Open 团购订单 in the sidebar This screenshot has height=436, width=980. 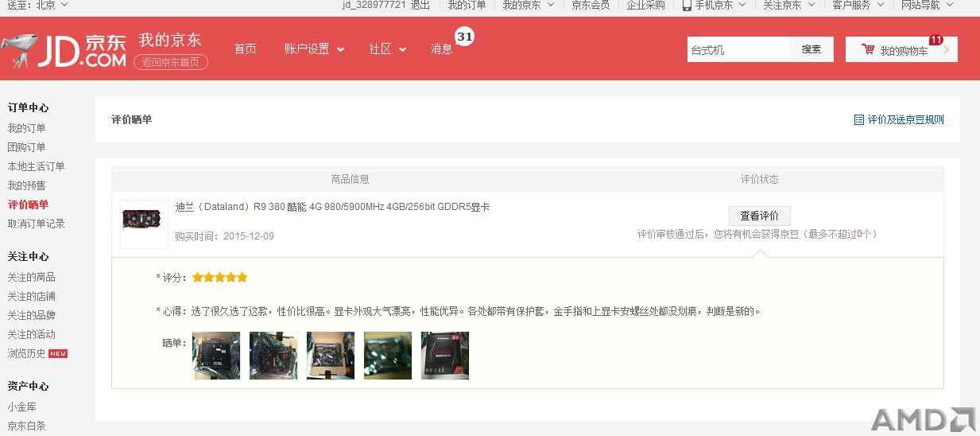point(27,147)
